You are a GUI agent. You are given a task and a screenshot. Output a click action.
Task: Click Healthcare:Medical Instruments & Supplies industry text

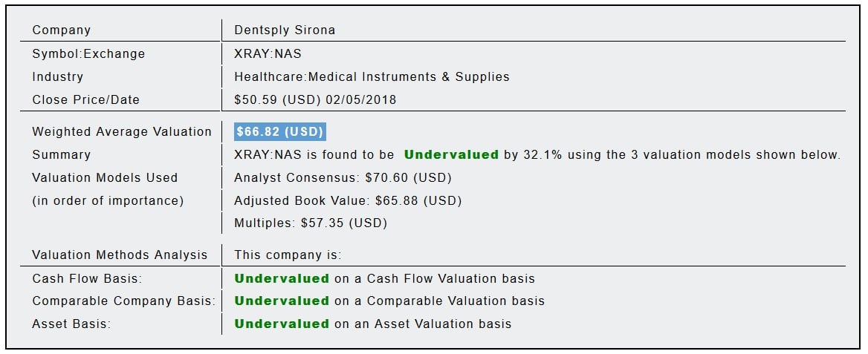(372, 76)
